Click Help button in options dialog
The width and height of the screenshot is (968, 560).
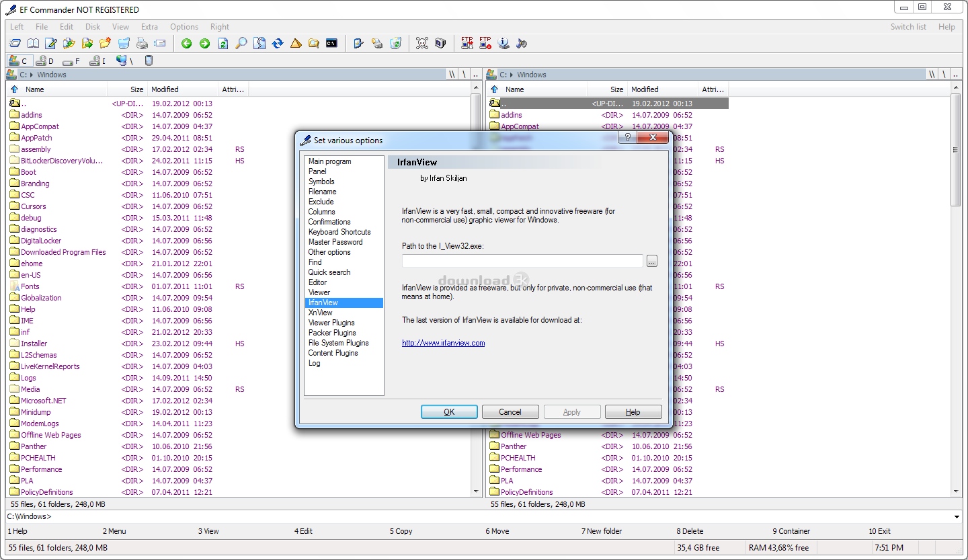633,412
